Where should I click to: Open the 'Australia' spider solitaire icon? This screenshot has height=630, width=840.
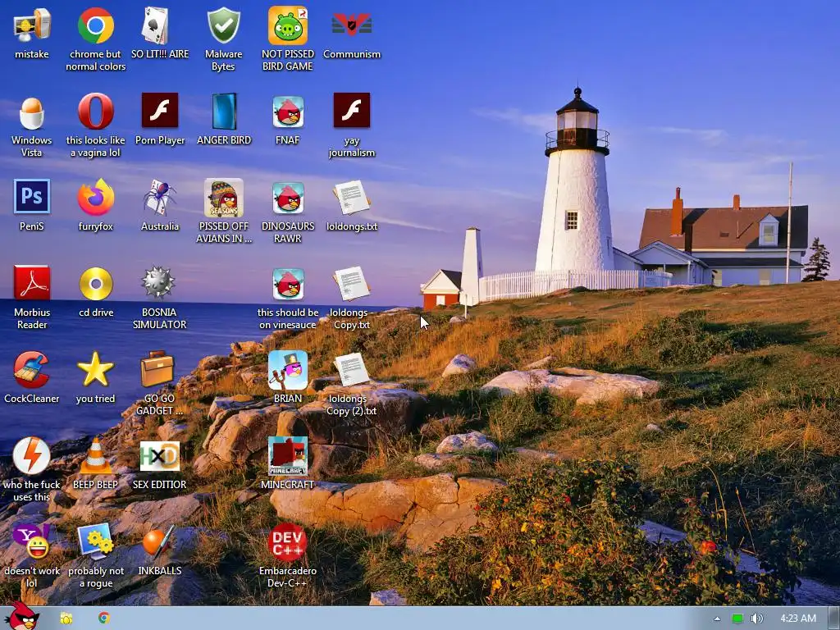pos(159,198)
